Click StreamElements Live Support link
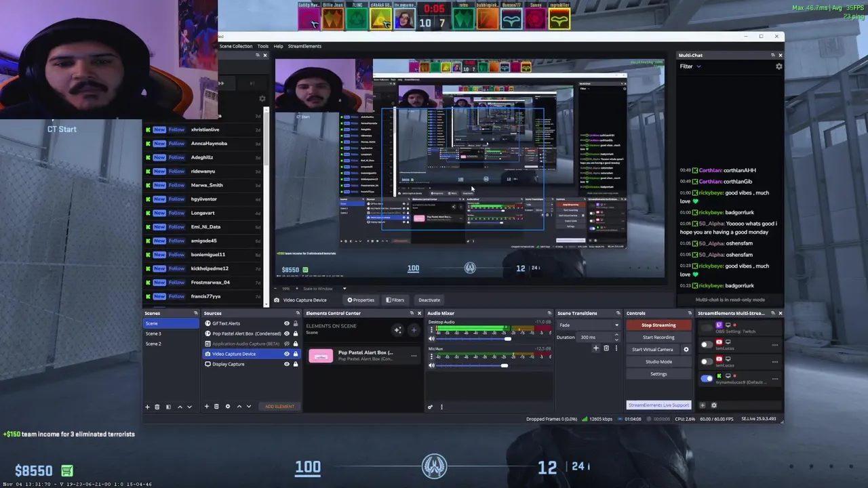The height and width of the screenshot is (488, 868). pyautogui.click(x=658, y=405)
